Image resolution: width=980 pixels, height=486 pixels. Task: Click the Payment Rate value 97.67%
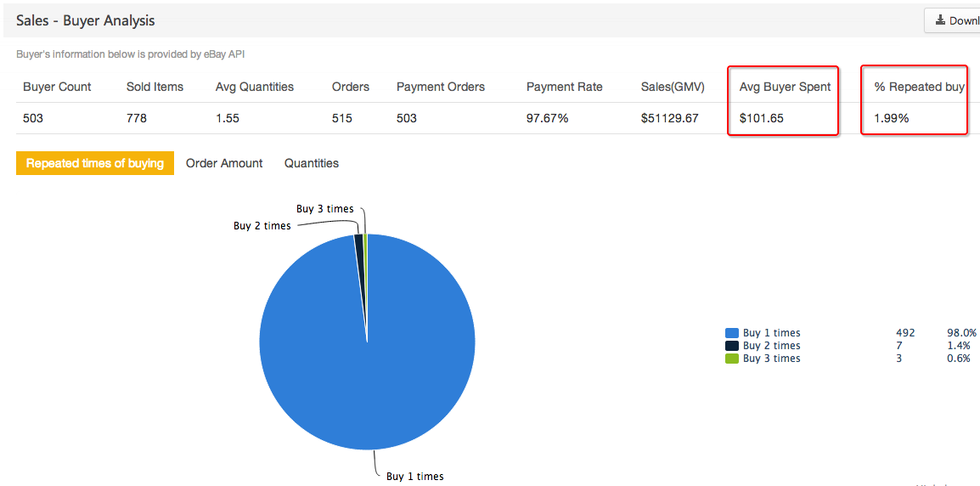point(548,117)
